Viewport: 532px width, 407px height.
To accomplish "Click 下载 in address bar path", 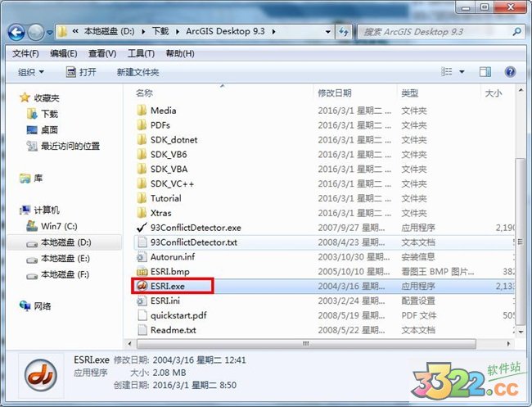I will click(x=160, y=32).
